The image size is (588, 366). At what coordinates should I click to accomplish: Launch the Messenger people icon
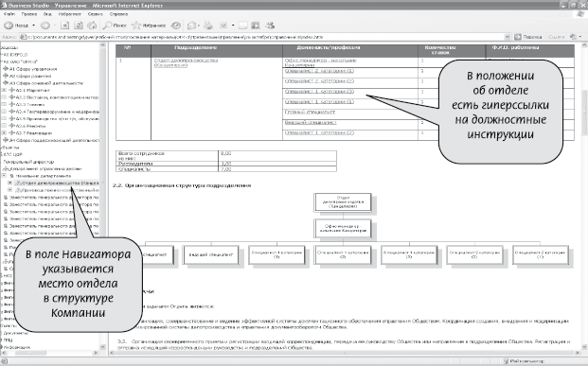(270, 26)
